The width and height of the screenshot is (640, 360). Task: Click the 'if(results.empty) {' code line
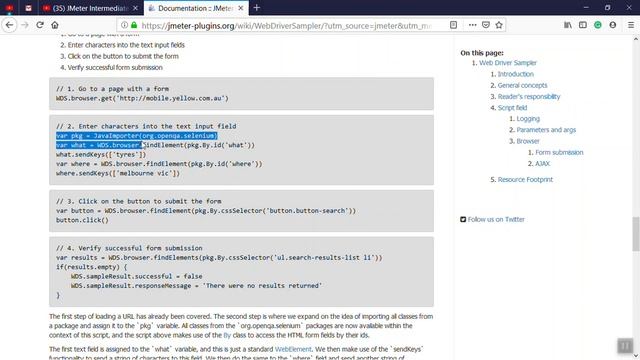click(x=91, y=267)
